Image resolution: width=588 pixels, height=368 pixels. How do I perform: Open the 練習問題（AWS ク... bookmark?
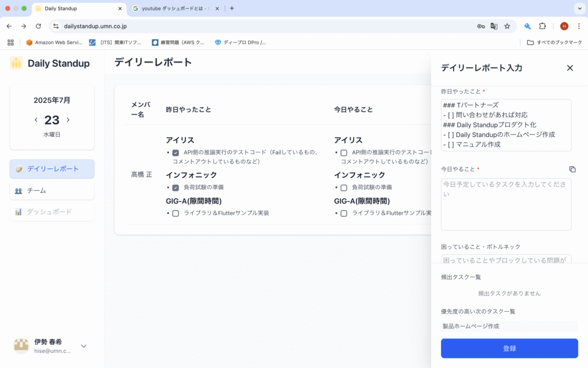pyautogui.click(x=178, y=43)
